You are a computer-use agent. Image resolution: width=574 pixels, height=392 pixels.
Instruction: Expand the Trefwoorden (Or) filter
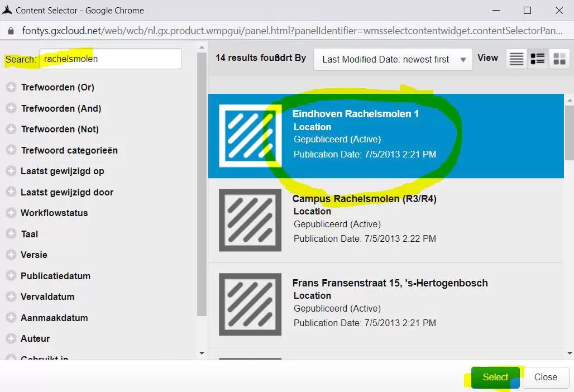coord(11,87)
